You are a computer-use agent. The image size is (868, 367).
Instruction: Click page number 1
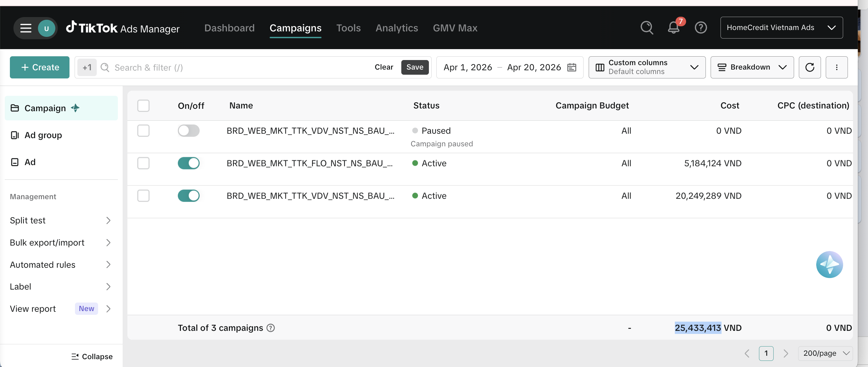[766, 353]
